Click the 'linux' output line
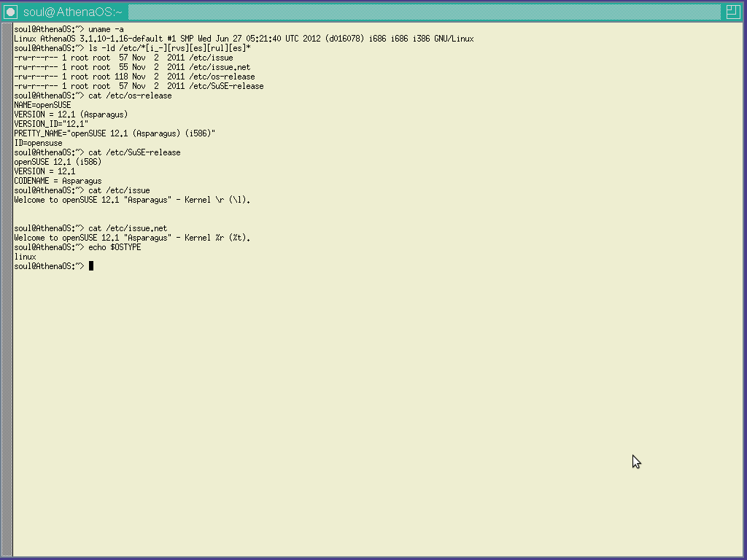Image resolution: width=747 pixels, height=560 pixels. click(26, 257)
